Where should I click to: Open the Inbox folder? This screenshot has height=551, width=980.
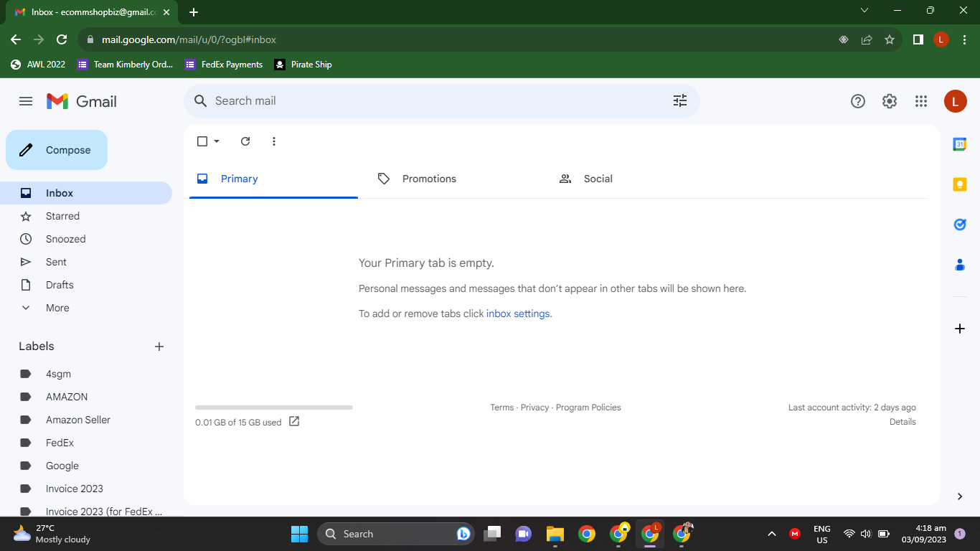coord(86,193)
